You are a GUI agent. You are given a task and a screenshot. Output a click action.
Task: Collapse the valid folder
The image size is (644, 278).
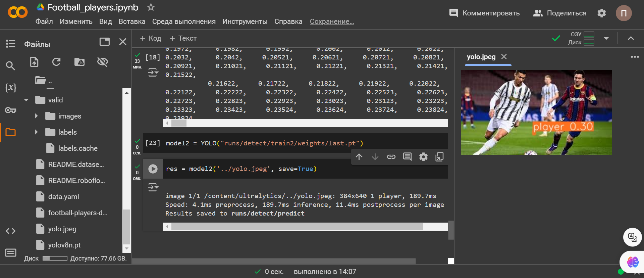click(26, 100)
